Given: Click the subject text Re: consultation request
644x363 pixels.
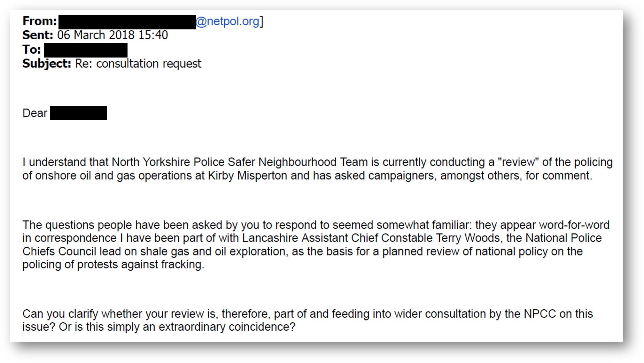Looking at the screenshot, I should click(x=138, y=64).
